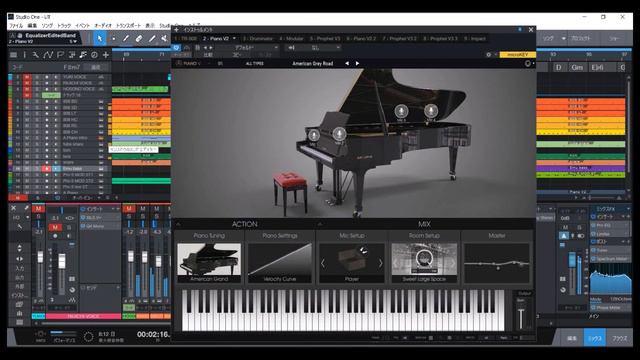Viewport: 640px width, 360px height.
Task: Toggle the automation curve icon above tracks
Action: tap(48, 55)
